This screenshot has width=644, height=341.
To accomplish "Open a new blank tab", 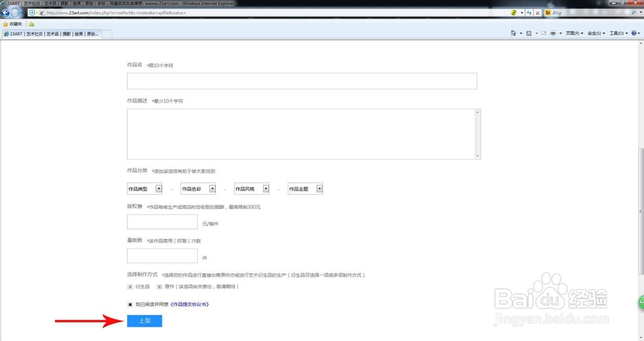I will coord(107,34).
